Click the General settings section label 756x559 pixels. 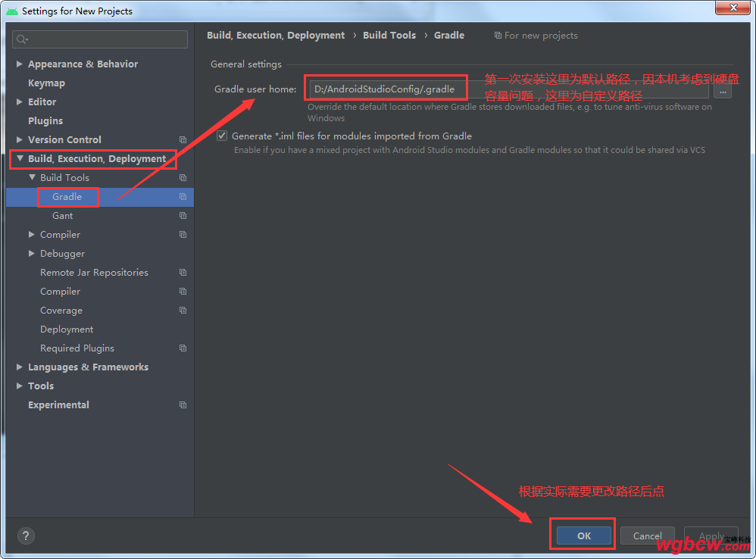[x=246, y=64]
